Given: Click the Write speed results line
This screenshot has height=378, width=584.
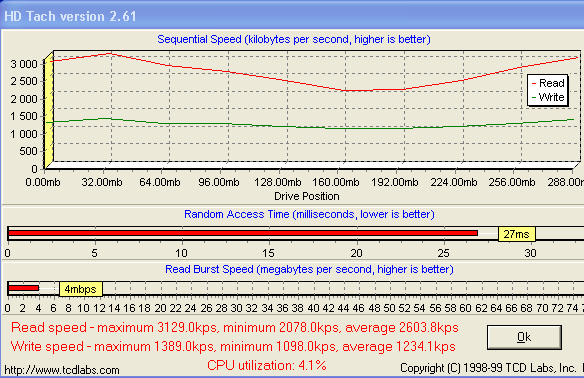Looking at the screenshot, I should click(x=233, y=346).
